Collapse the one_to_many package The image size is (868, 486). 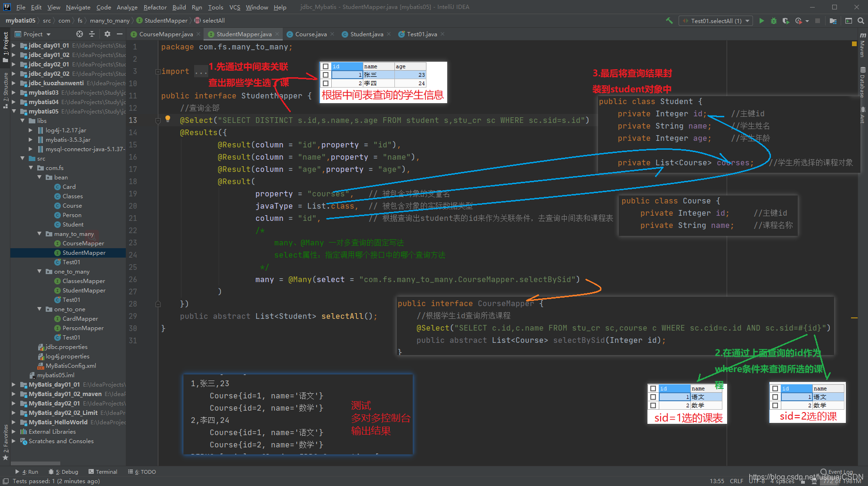coord(39,272)
